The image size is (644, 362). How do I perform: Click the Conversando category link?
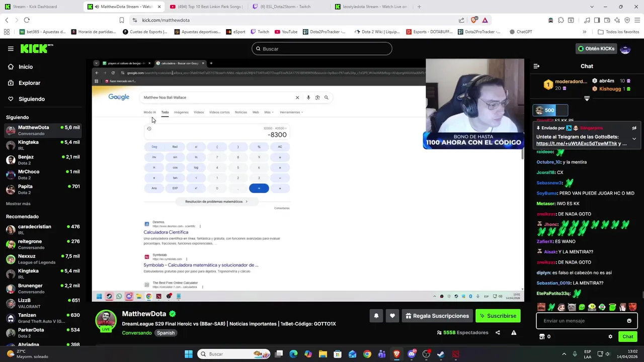pyautogui.click(x=136, y=333)
